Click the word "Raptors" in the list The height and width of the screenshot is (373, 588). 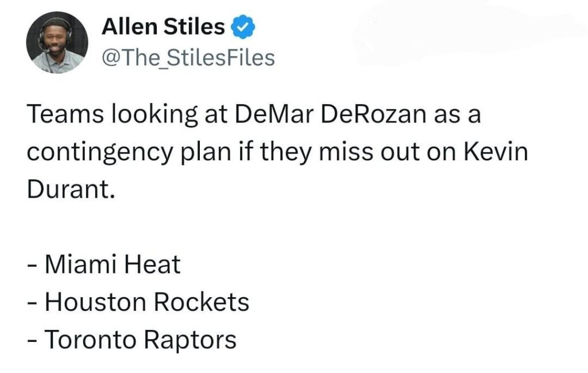[x=189, y=339]
